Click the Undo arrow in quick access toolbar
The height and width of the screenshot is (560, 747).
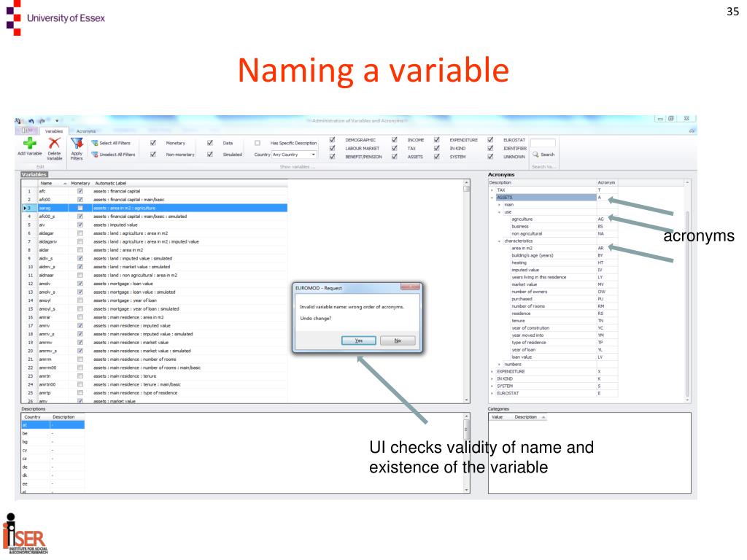point(31,121)
